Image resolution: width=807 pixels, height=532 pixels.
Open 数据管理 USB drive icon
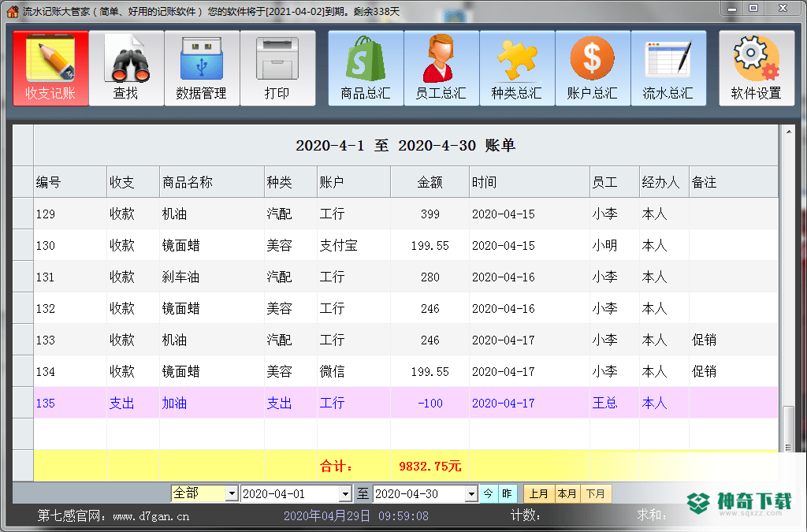[202, 68]
